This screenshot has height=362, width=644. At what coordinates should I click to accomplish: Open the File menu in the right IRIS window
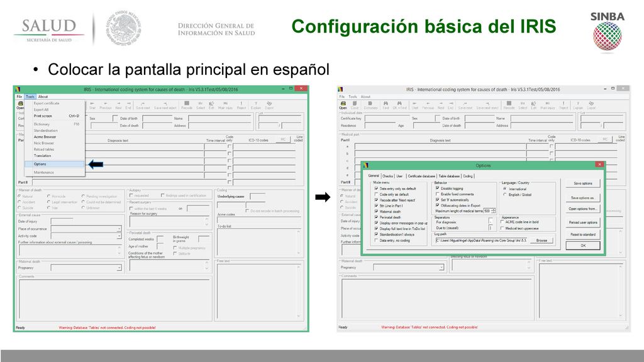tap(341, 96)
